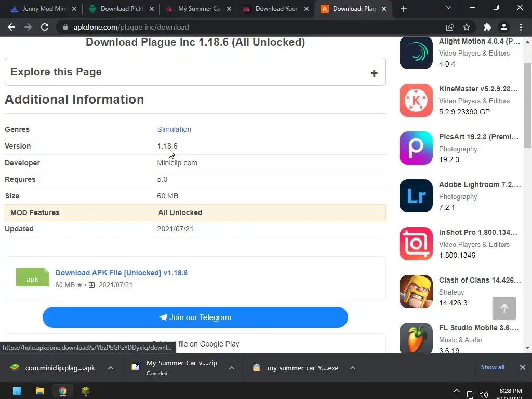This screenshot has height=399, width=532.
Task: Click the taskbar network icon
Action: pos(471,394)
